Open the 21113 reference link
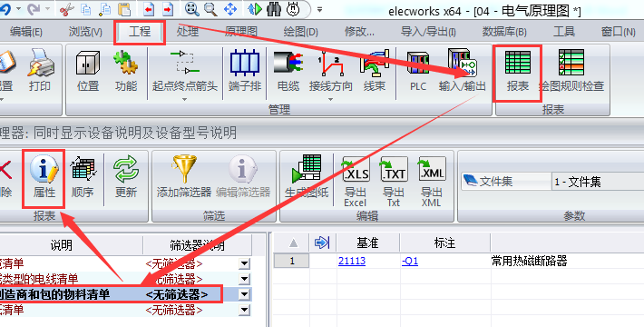Screen dimensions: 644x327 point(352,261)
